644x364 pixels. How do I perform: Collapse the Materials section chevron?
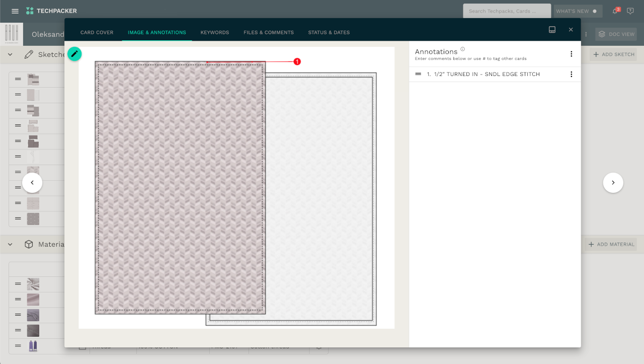pyautogui.click(x=10, y=244)
